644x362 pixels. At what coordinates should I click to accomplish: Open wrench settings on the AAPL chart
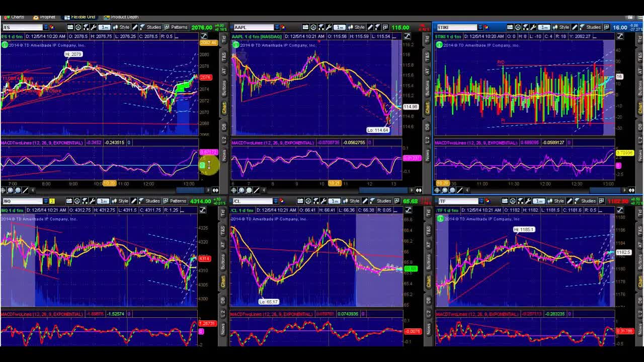(x=329, y=27)
